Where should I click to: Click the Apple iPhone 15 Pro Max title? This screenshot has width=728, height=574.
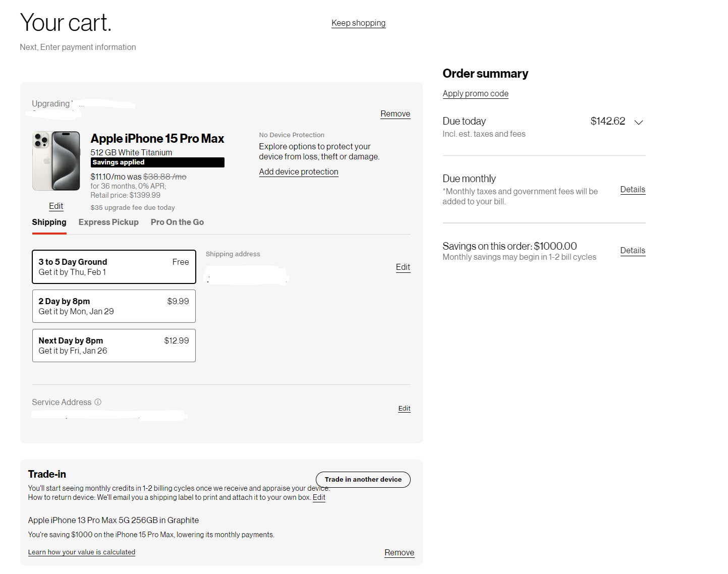pyautogui.click(x=157, y=139)
